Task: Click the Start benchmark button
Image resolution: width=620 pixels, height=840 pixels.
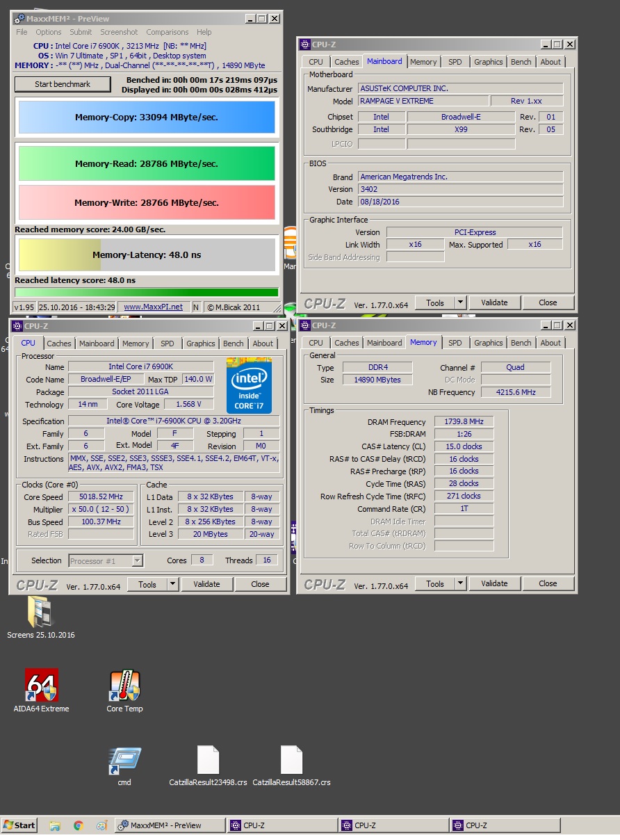Action: (x=63, y=84)
